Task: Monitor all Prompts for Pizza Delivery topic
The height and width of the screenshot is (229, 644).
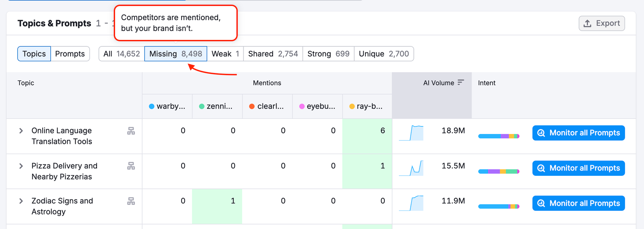Action: click(578, 168)
